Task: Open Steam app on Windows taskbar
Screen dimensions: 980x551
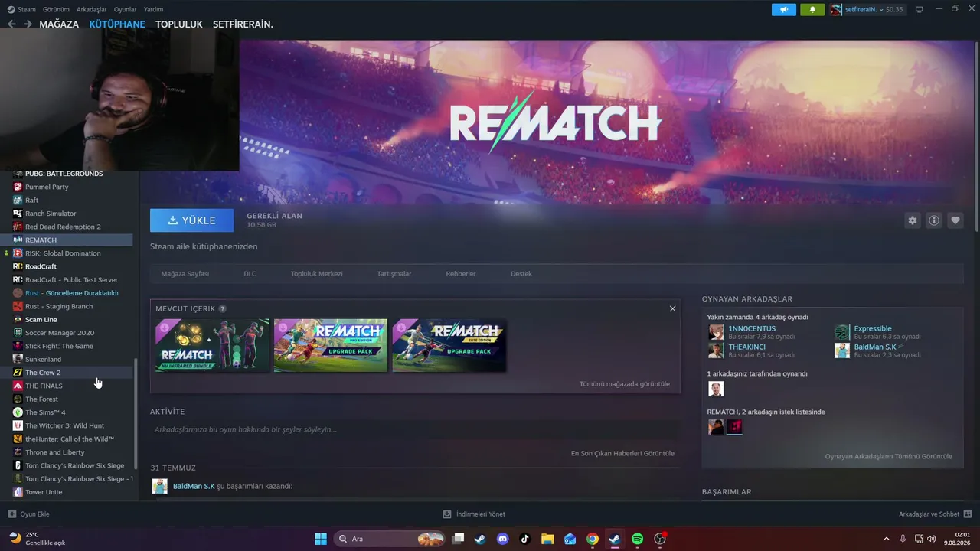Action: (614, 539)
